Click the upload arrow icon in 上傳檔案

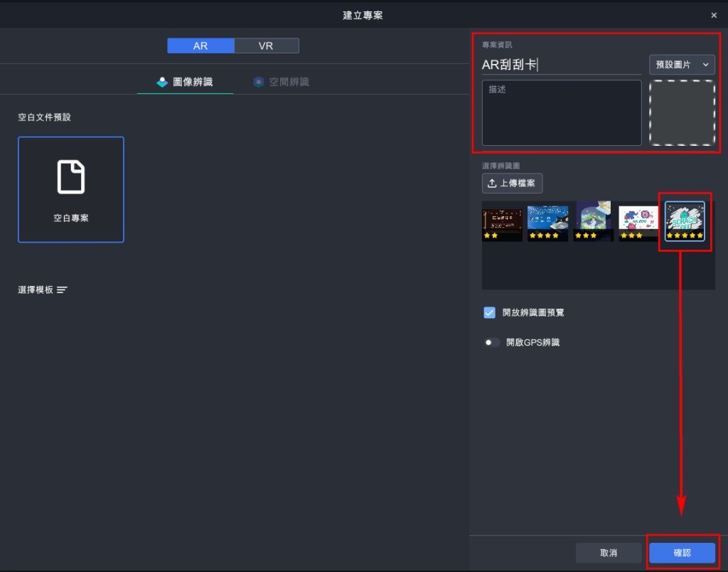tap(492, 184)
